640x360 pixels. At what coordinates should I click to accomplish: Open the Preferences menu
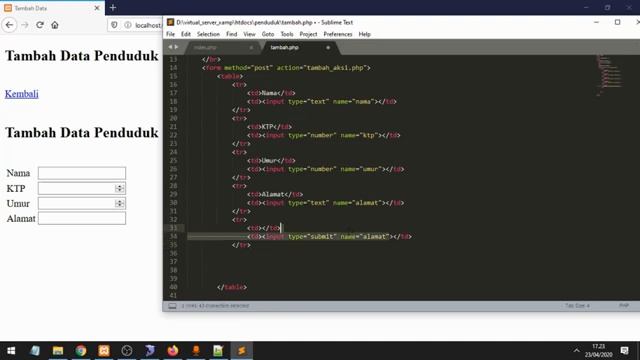(338, 34)
